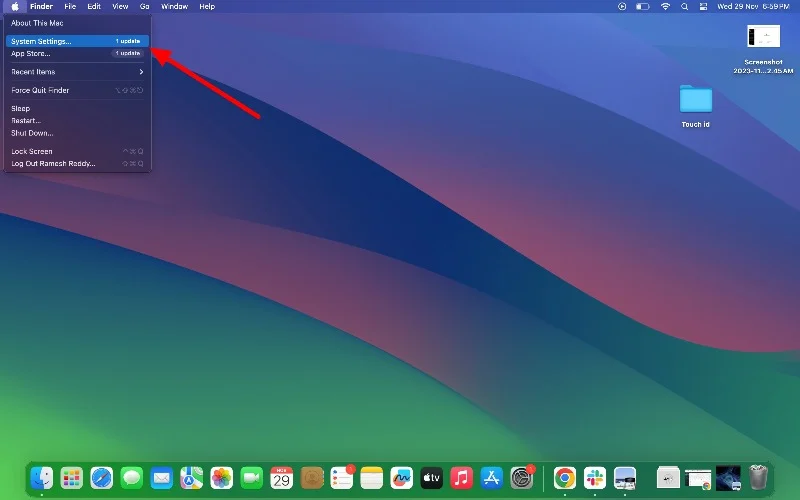
Task: Open Messages from the Dock
Action: (132, 478)
